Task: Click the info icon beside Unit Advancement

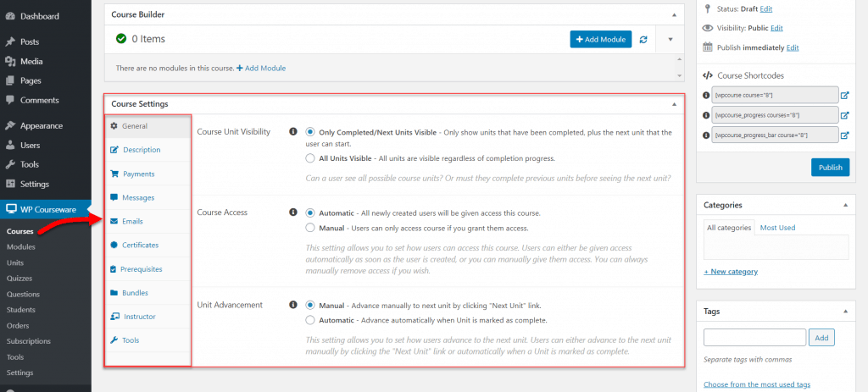Action: 293,305
